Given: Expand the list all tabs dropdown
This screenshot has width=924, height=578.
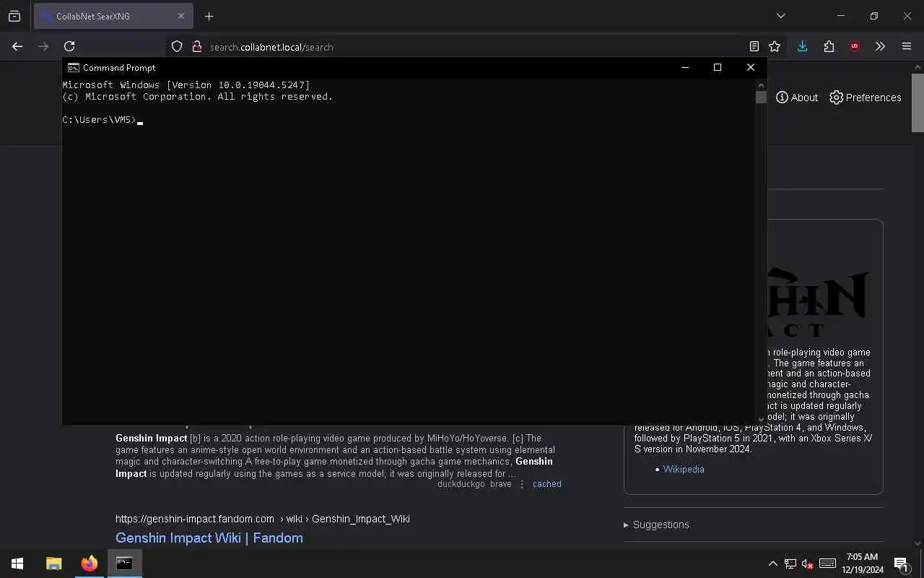Looking at the screenshot, I should [780, 16].
